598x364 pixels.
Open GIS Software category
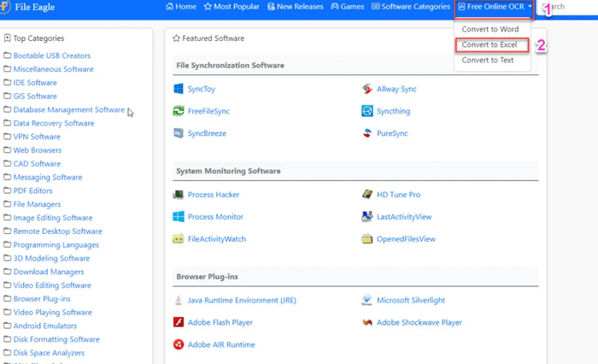point(35,97)
